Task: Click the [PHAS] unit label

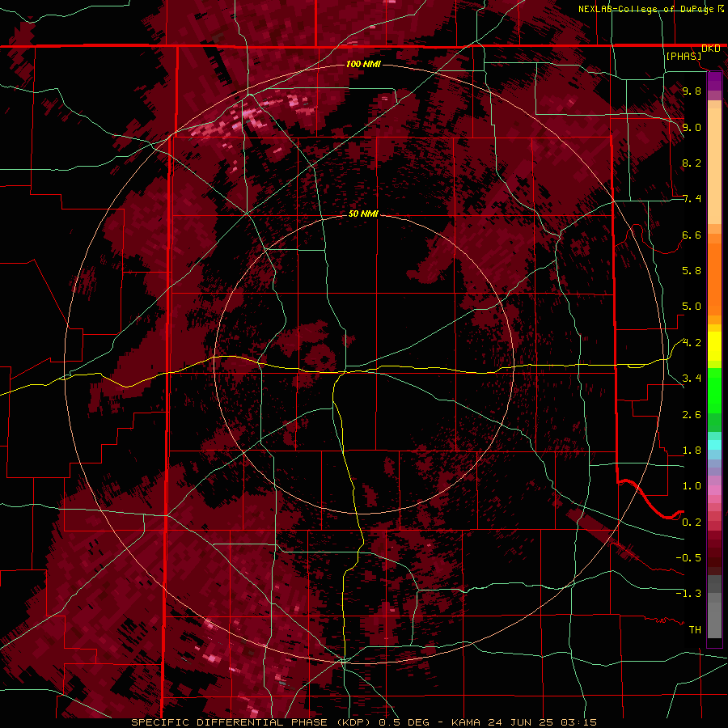Action: [684, 57]
